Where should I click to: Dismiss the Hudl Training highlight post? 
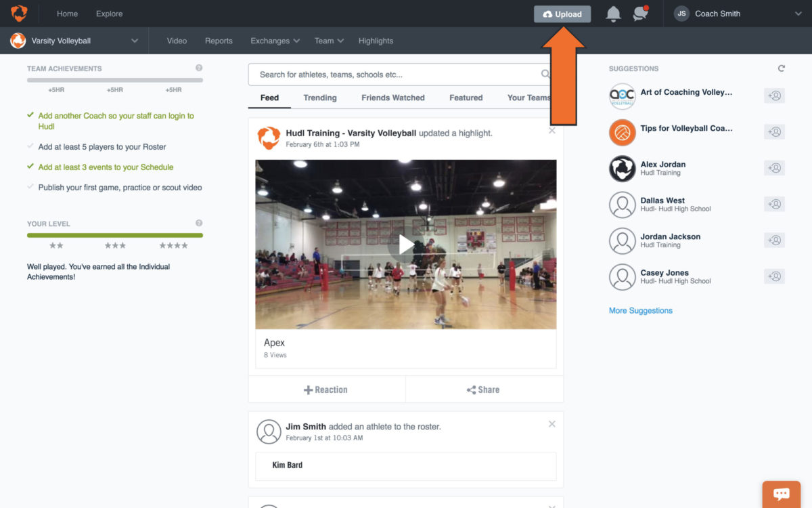point(552,131)
